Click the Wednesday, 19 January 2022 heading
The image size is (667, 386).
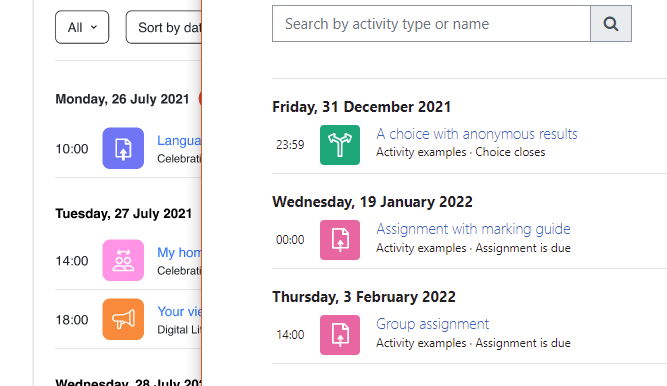(x=372, y=202)
